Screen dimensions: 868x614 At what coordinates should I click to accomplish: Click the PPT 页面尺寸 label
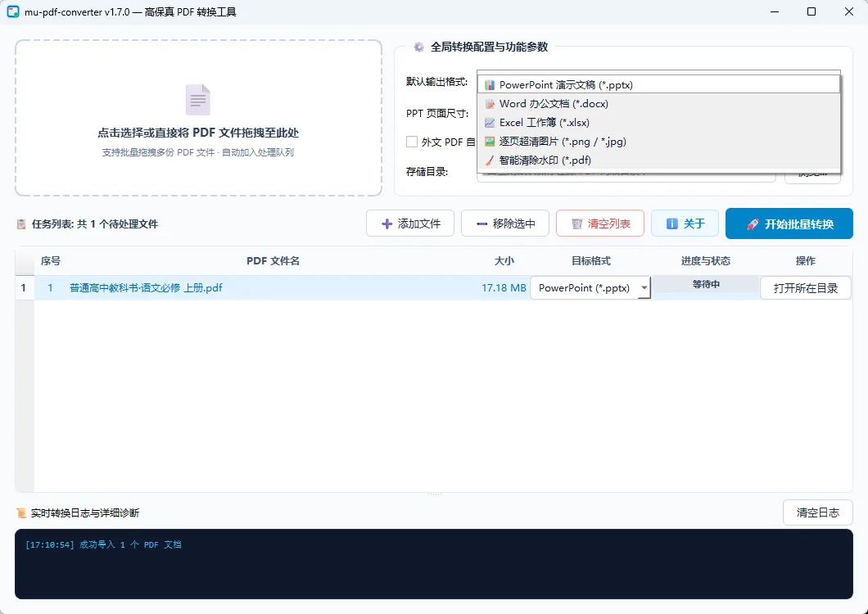pos(436,114)
